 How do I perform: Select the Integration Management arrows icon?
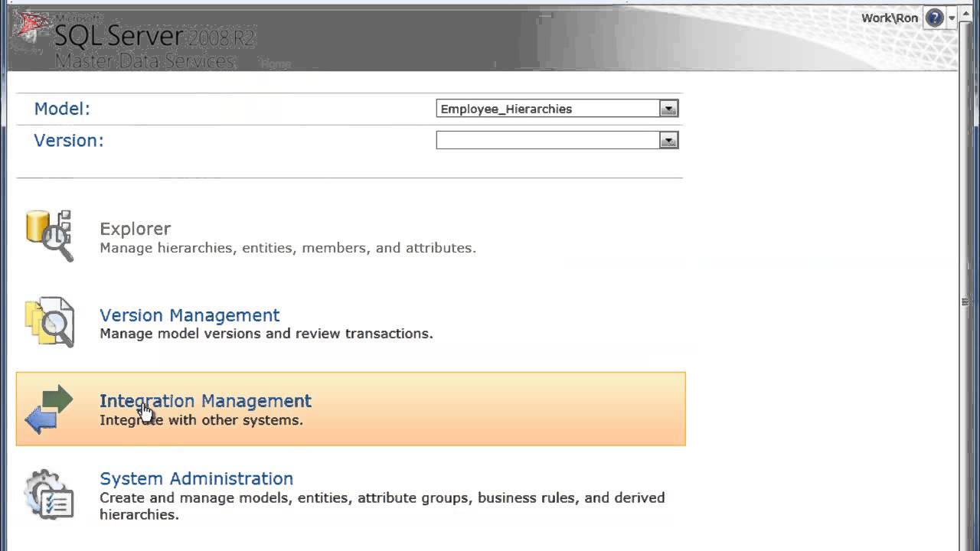tap(49, 409)
